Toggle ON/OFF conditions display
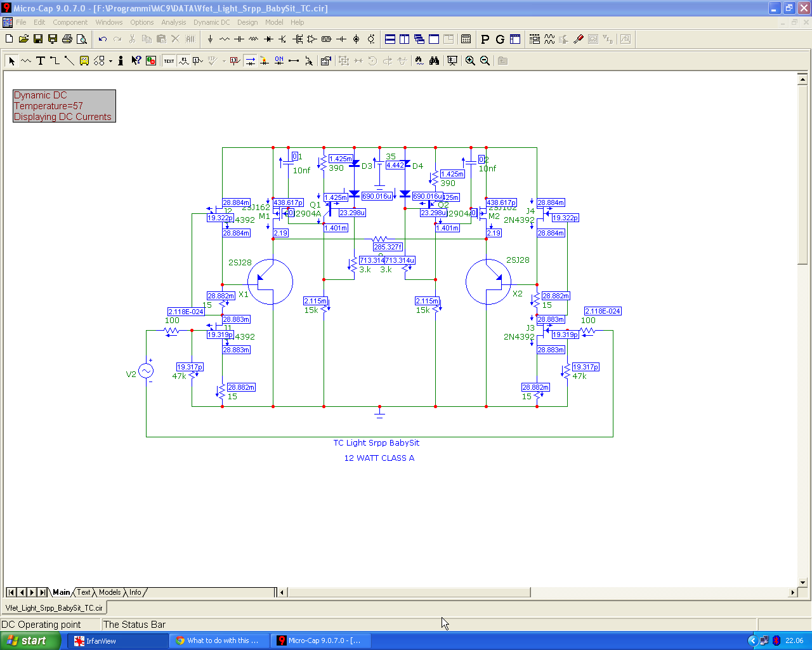The image size is (812, 650). point(279,61)
